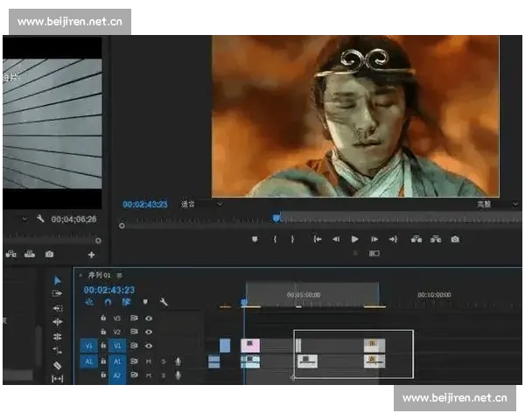
Task: Toggle sequence nesting insert mode
Action: 89,302
